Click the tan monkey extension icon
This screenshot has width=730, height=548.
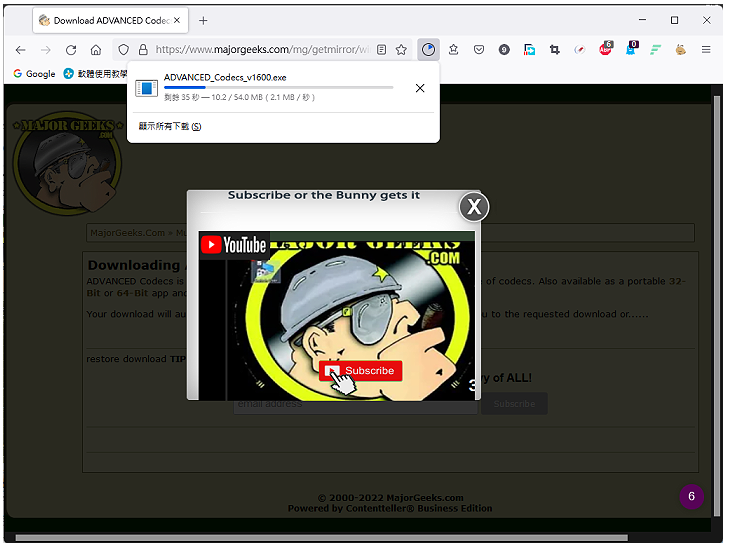pyautogui.click(x=681, y=49)
